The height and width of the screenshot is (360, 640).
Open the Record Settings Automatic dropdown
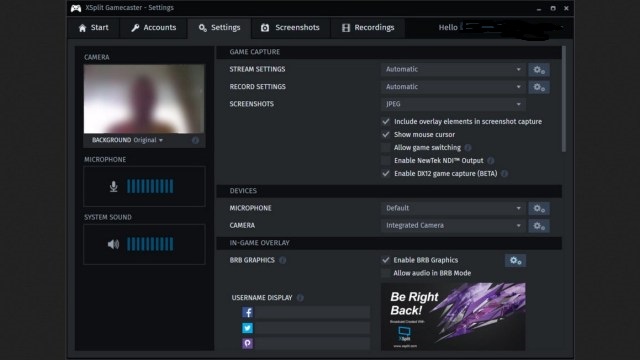[453, 87]
